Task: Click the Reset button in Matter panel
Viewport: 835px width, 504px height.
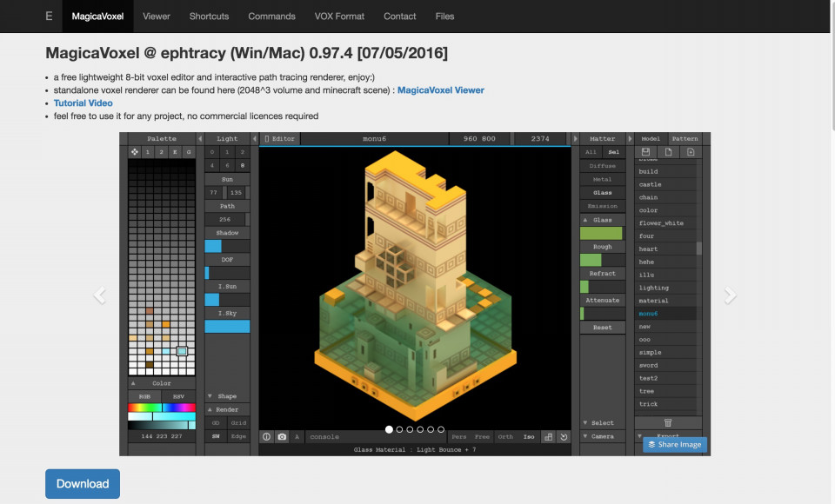Action: [602, 328]
